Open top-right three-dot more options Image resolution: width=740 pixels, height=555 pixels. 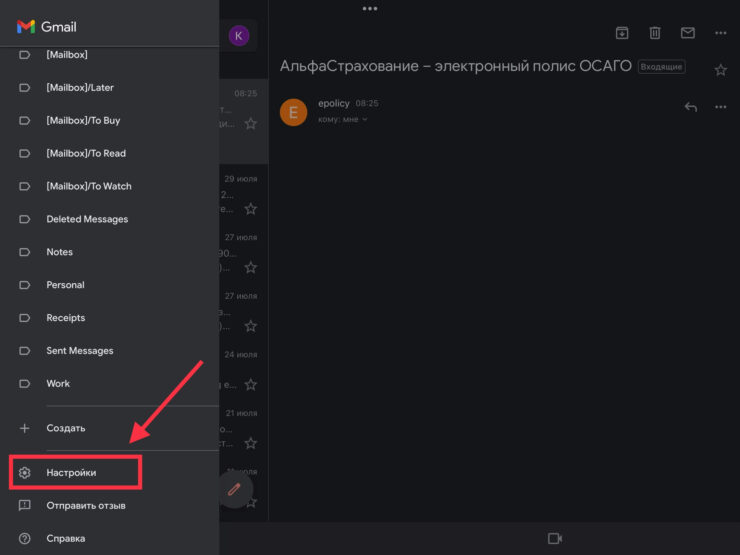coord(721,33)
